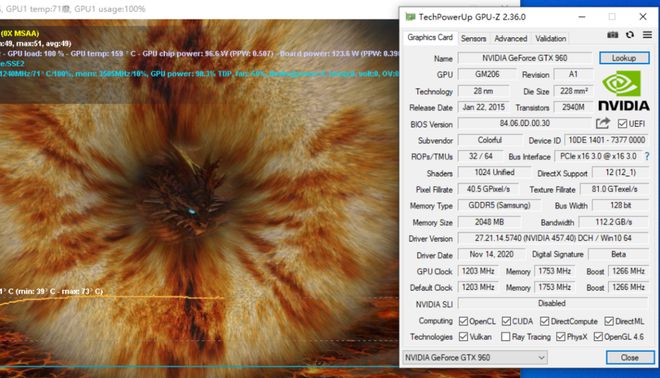Click the Pixel Fillrate field 40.5 GPixel/s
Screen dimensions: 660x378
point(488,189)
